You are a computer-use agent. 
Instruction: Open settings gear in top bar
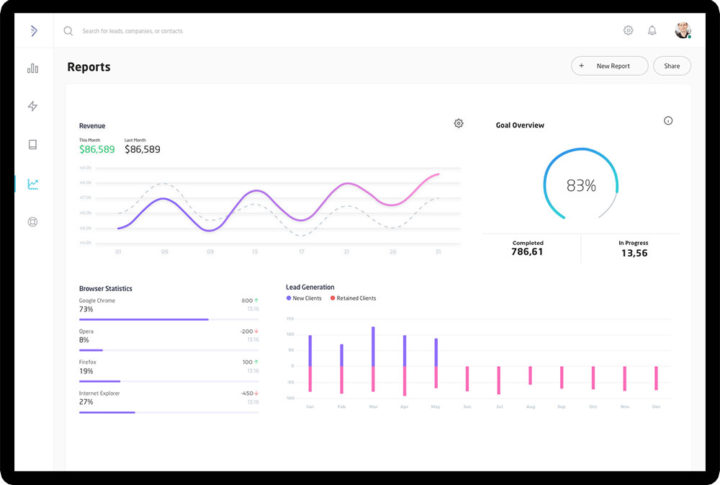(x=628, y=31)
